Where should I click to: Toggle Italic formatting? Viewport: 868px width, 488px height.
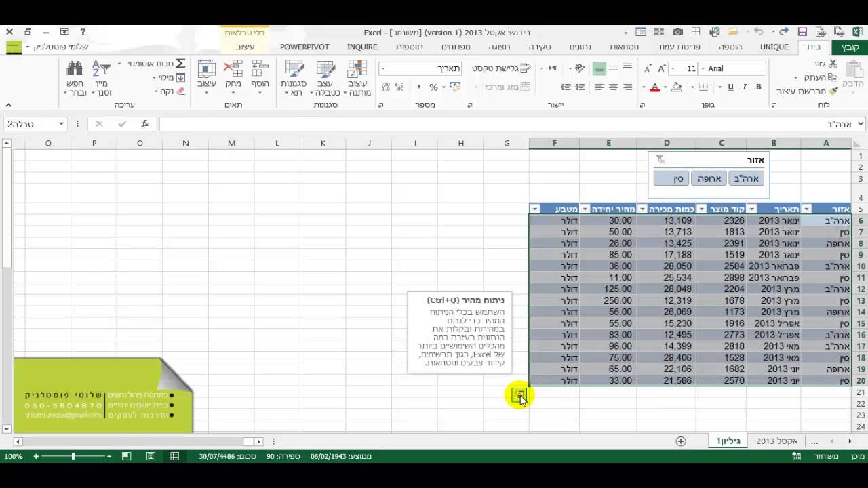(745, 87)
